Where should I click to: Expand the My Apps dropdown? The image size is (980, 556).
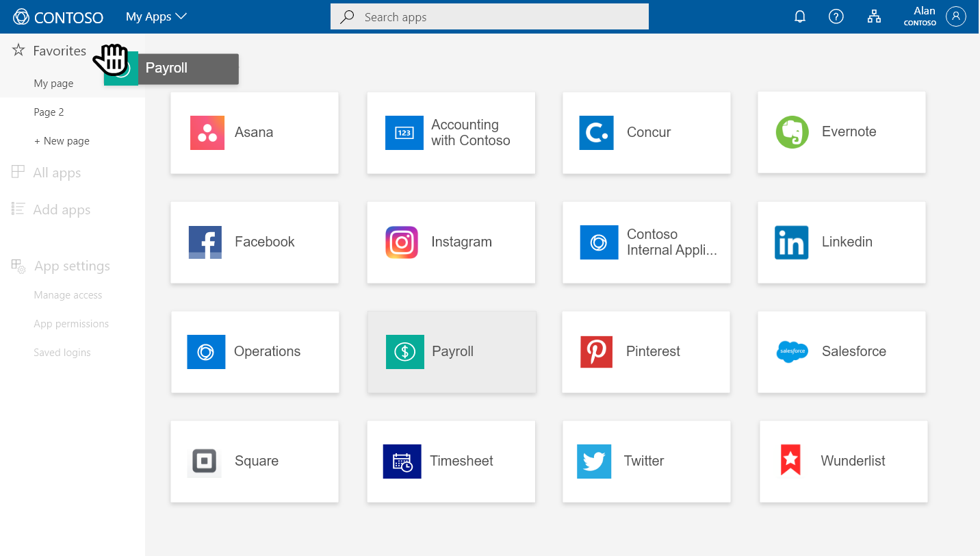point(156,16)
